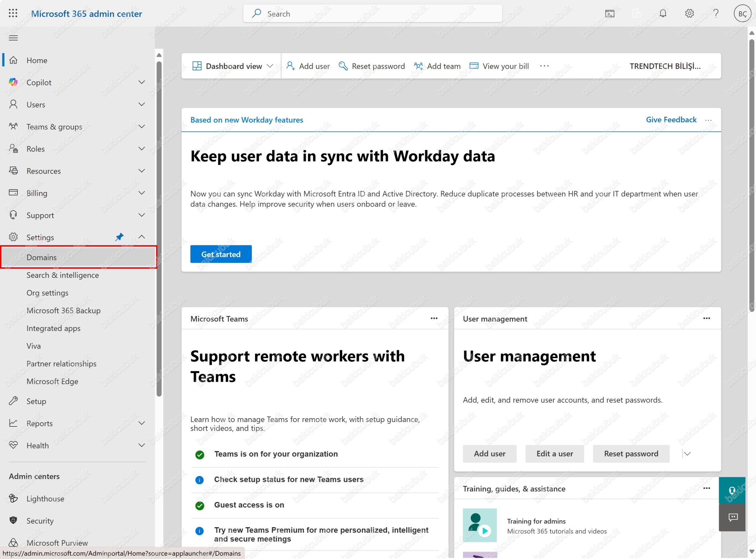Collapse the Settings navigation section
The image size is (756, 559).
(x=142, y=237)
